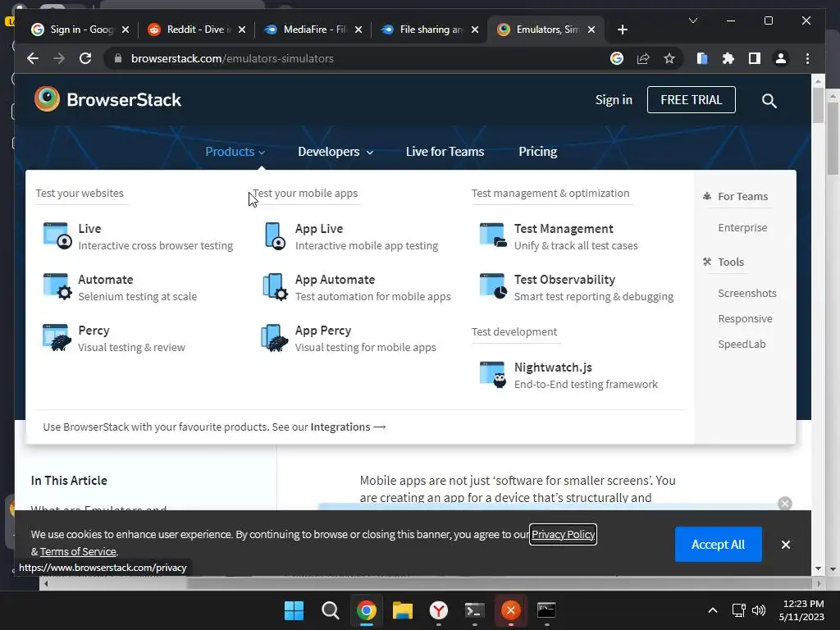This screenshot has height=630, width=840.
Task: Switch to the Sign in - Google tab
Action: tap(81, 30)
